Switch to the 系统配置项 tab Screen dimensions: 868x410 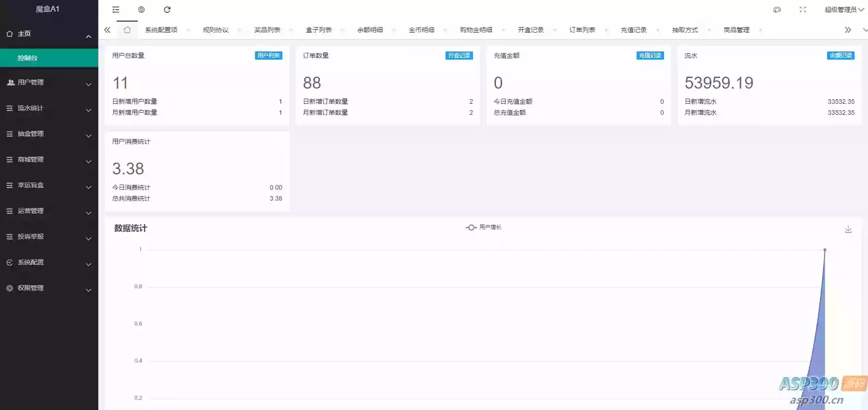pos(161,30)
